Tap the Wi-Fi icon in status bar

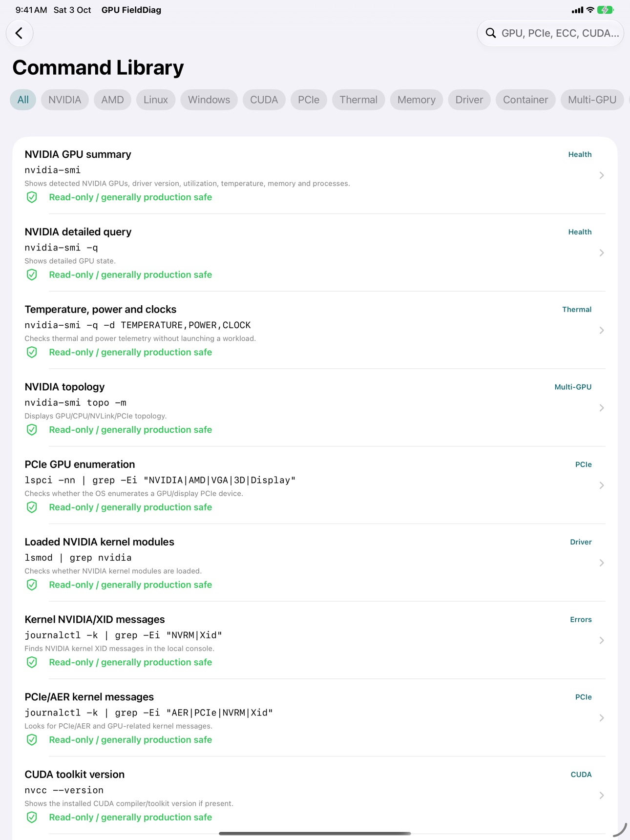590,10
